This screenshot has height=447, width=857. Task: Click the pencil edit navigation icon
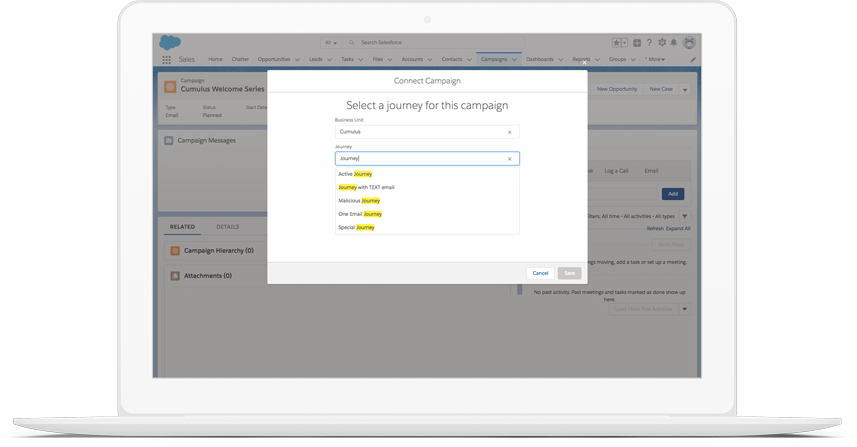(x=693, y=60)
